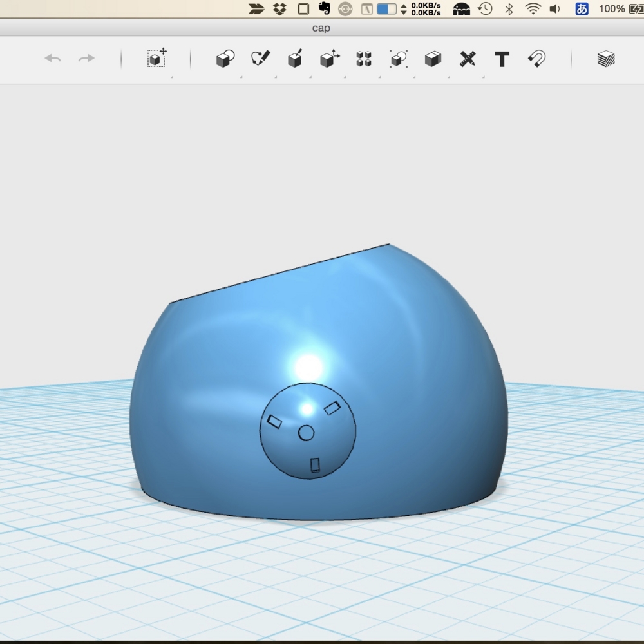Viewport: 644px width, 644px height.
Task: Expand the Grouping tool dropdown arrow
Action: pos(414,77)
